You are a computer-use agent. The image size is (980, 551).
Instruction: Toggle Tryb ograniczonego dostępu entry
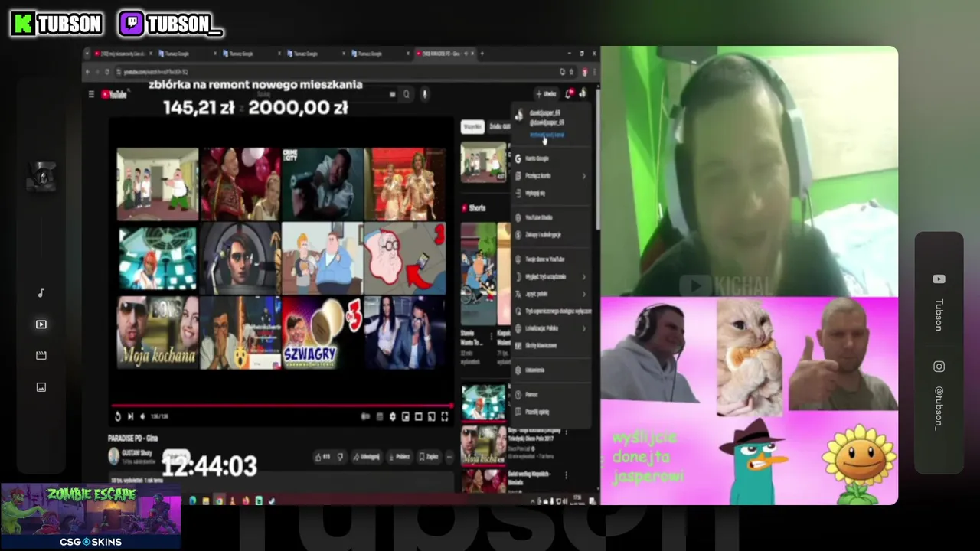click(551, 311)
